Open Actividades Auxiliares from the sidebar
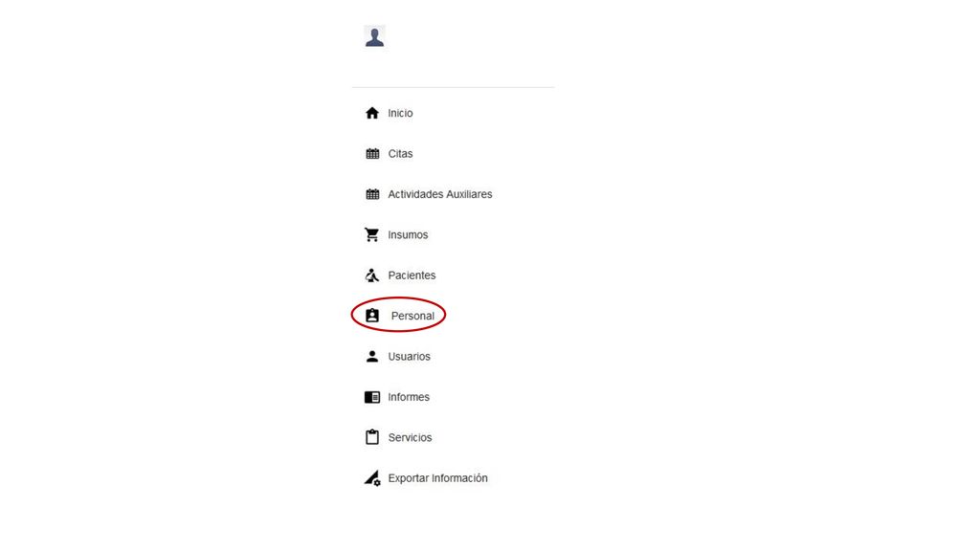Image resolution: width=980 pixels, height=551 pixels. (x=440, y=194)
